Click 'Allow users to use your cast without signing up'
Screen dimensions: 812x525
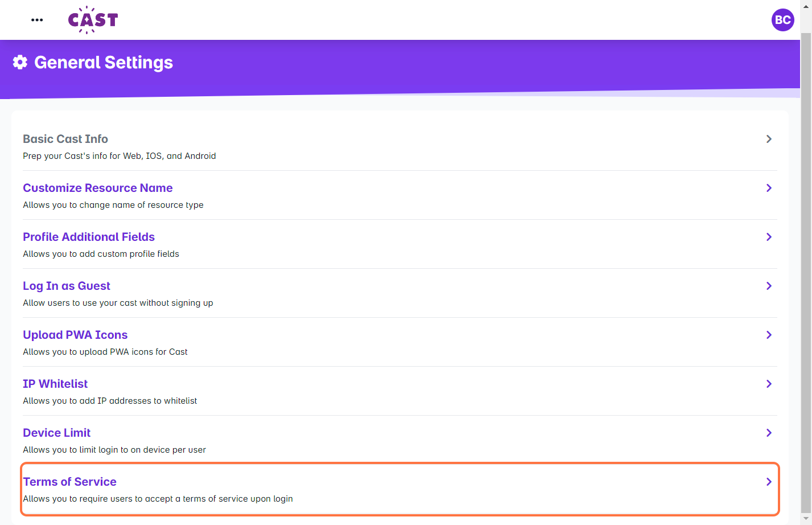click(x=118, y=303)
